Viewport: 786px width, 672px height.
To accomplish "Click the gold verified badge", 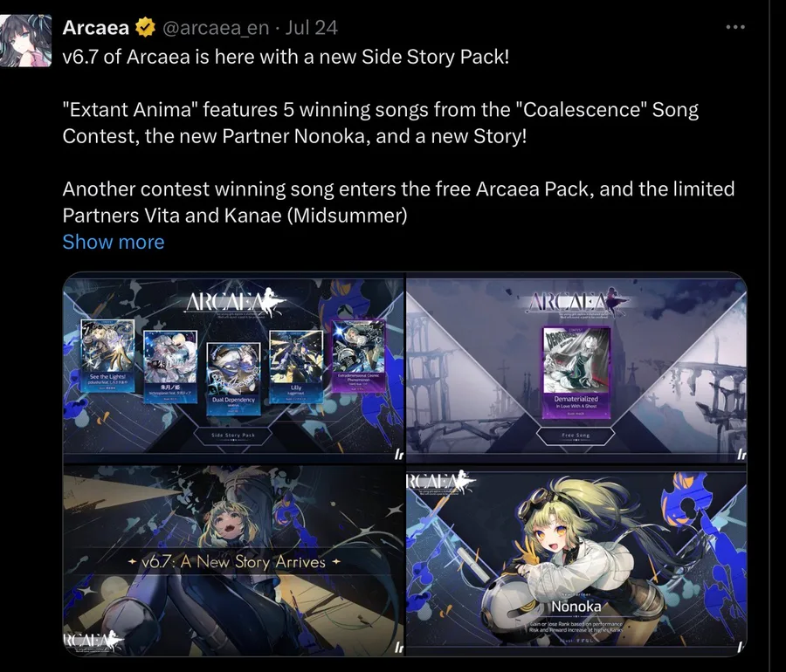I will (145, 28).
